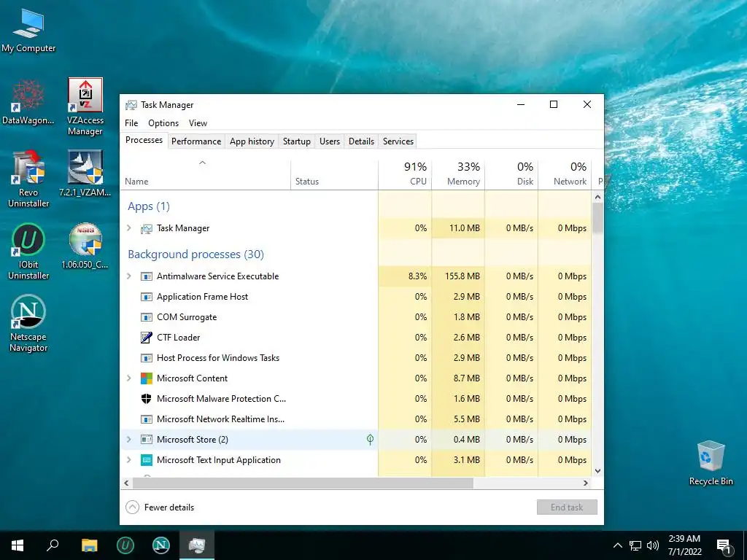747x560 pixels.
Task: Select Application Frame Host process
Action: pos(356,297)
